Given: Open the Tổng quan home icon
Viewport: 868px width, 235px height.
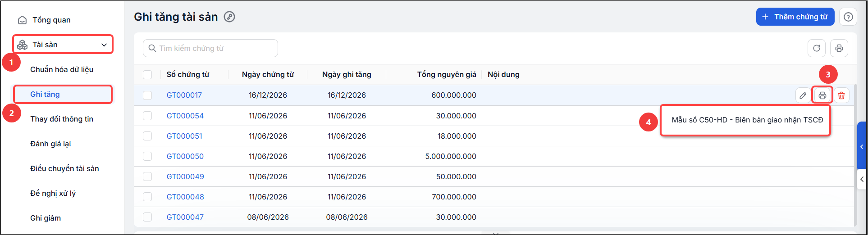Looking at the screenshot, I should coord(22,20).
